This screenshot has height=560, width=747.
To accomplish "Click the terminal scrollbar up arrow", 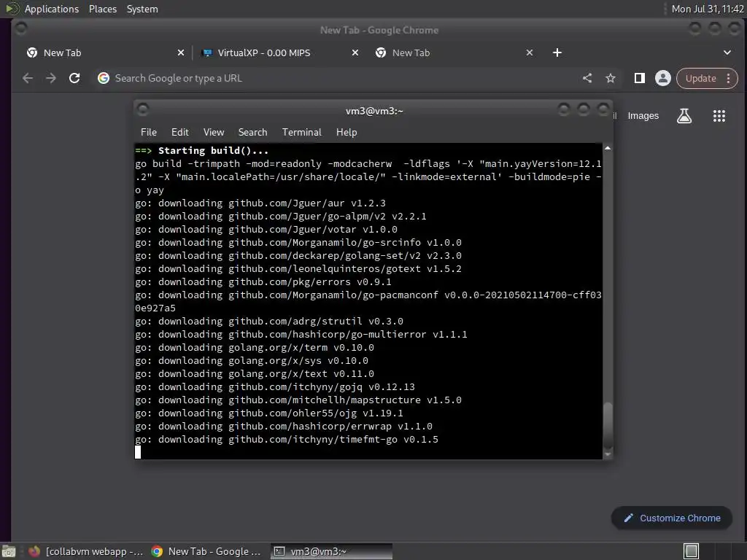I will click(608, 149).
